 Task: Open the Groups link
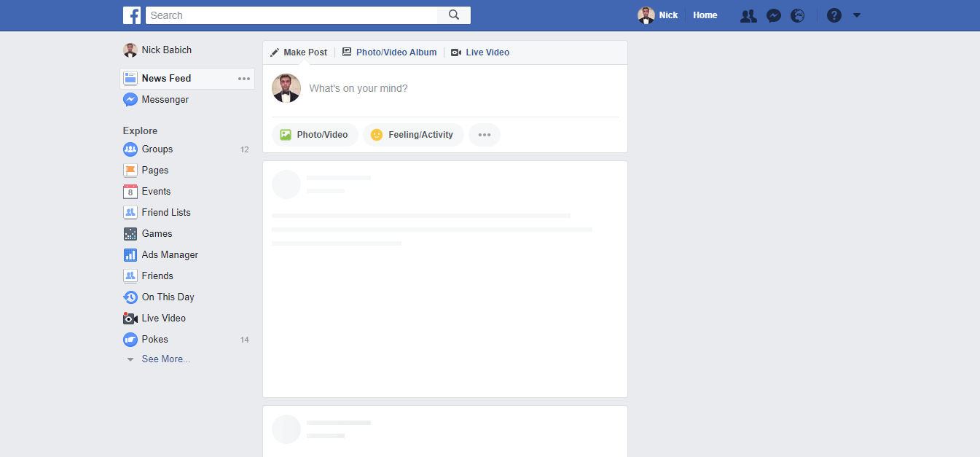[x=157, y=149]
